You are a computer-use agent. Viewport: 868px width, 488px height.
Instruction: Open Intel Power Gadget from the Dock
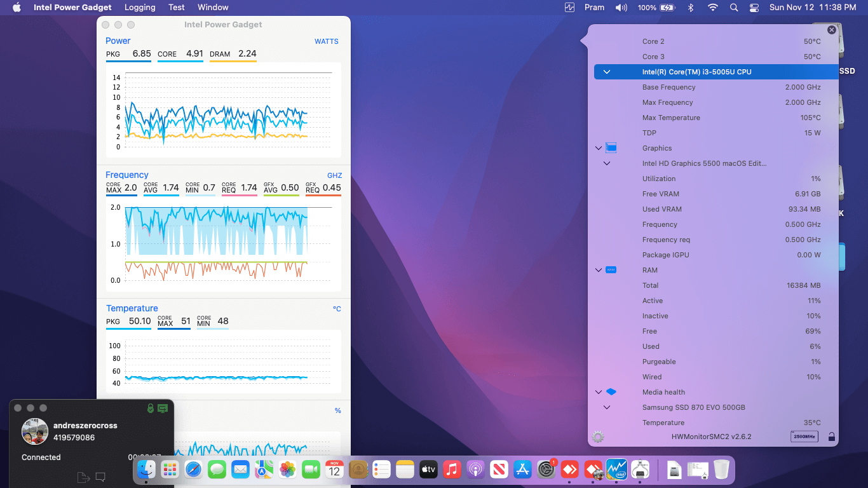click(x=616, y=470)
